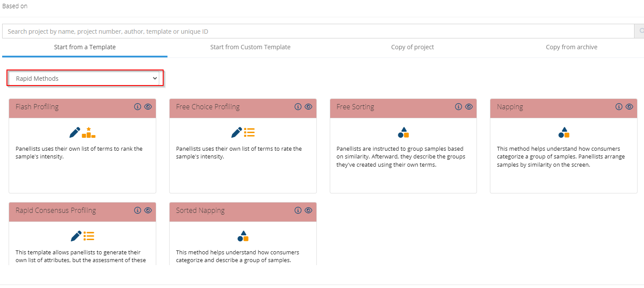
Task: Toggle eye preview on Free Sorting card
Action: pyautogui.click(x=469, y=107)
